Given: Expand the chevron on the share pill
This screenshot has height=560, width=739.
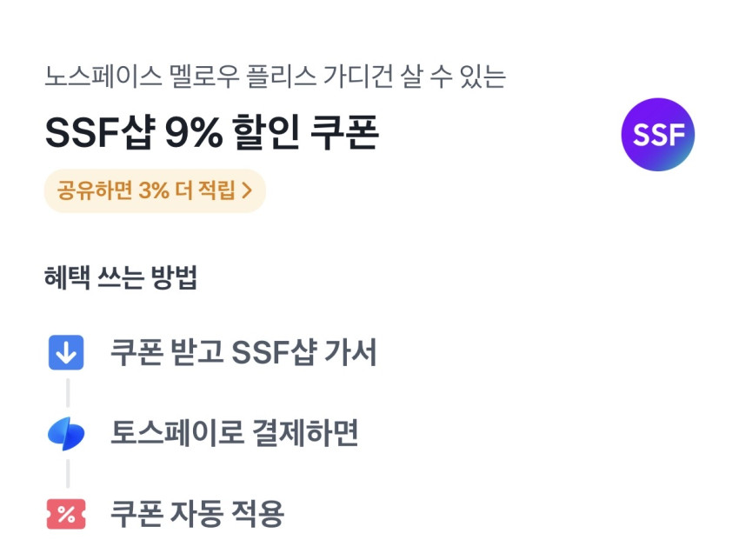Looking at the screenshot, I should (247, 191).
